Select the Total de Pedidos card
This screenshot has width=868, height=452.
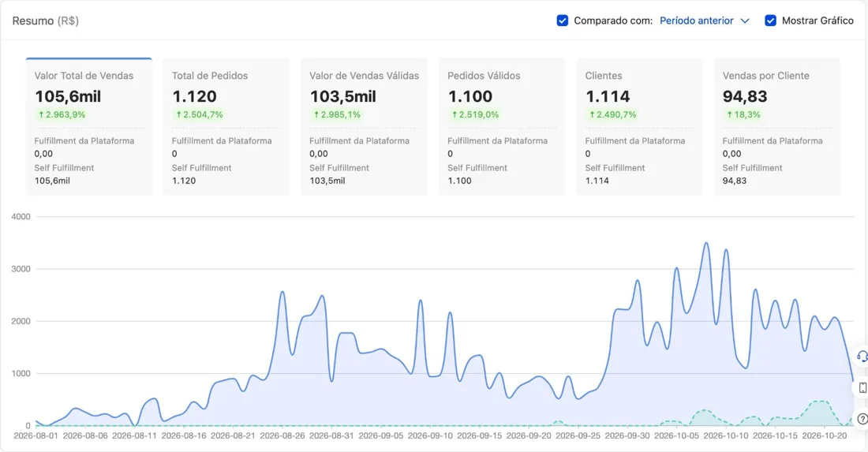coord(226,127)
